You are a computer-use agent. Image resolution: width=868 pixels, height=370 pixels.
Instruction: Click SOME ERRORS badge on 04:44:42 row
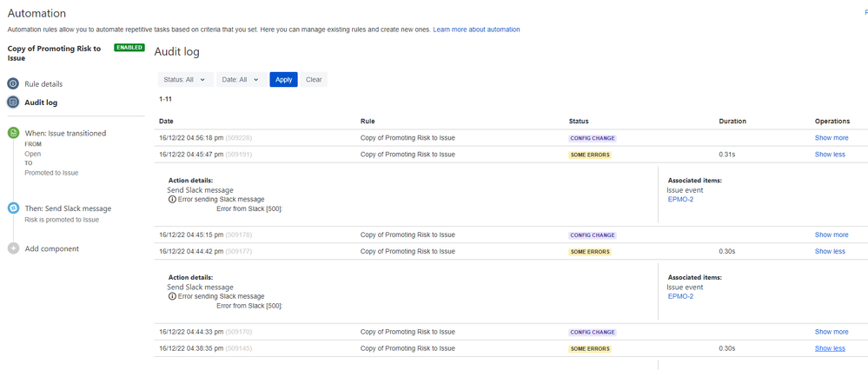590,252
